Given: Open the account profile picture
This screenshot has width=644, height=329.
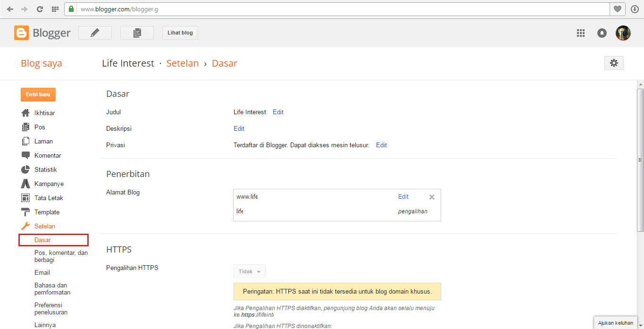Looking at the screenshot, I should [x=623, y=33].
